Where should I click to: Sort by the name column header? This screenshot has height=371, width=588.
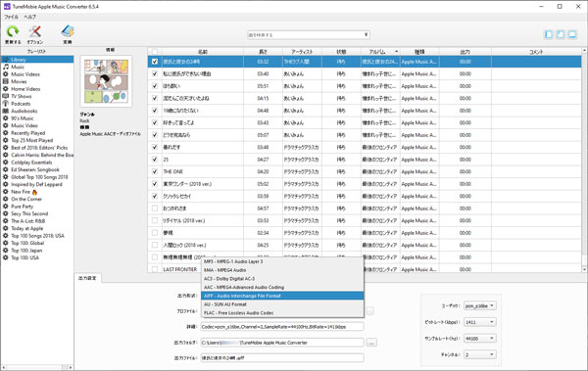[x=203, y=52]
